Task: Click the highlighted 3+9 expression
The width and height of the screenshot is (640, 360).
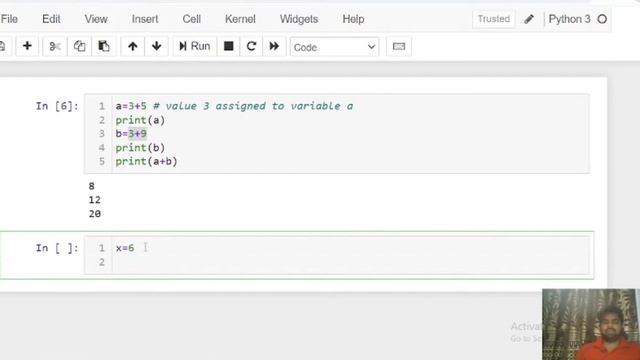Action: pos(138,134)
